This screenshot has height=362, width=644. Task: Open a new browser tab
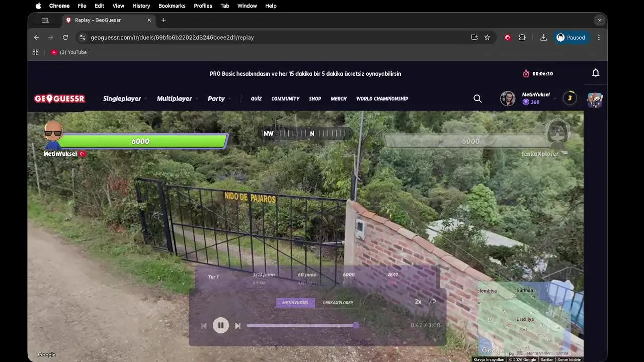click(164, 20)
